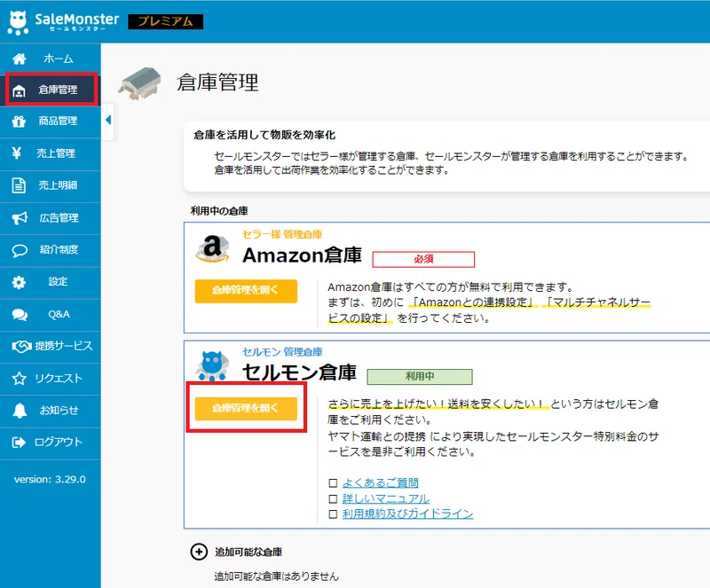Viewport: 710px width, 588px height.
Task: Select 倉庫管理 in the sidebar
Action: coord(58,90)
